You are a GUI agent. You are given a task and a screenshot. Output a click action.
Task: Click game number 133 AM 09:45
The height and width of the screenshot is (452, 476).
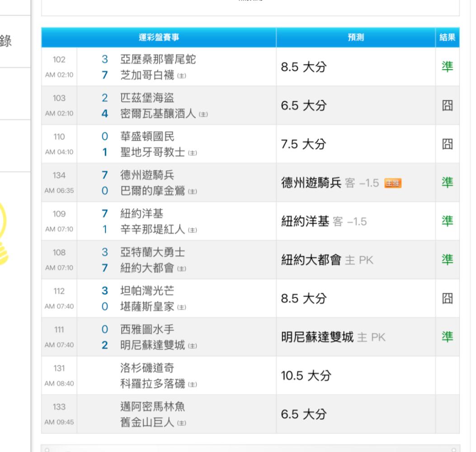click(59, 414)
